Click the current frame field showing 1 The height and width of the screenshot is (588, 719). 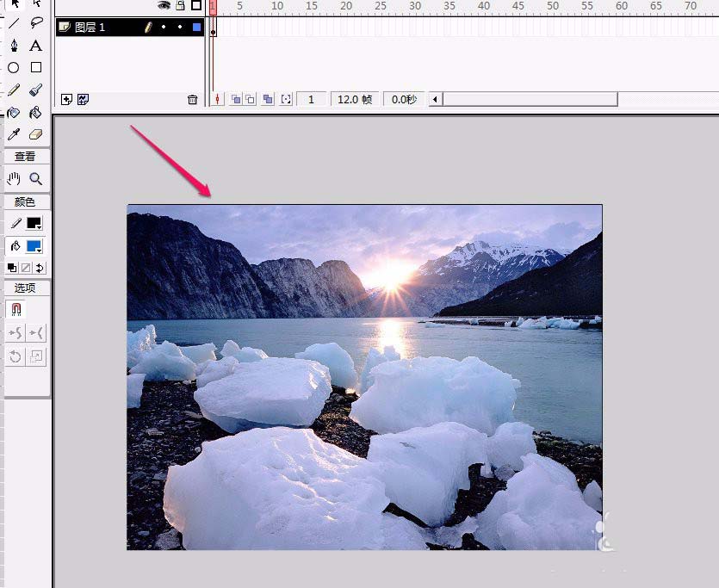(x=312, y=99)
